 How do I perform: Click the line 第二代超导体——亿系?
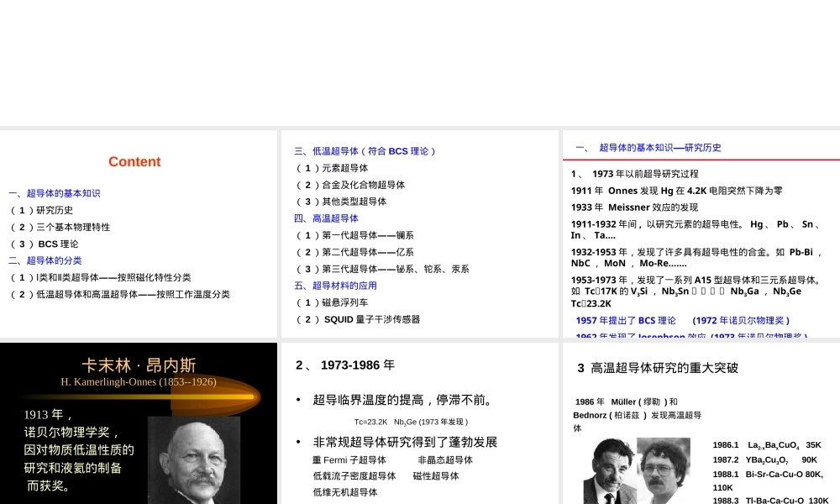pos(354,252)
